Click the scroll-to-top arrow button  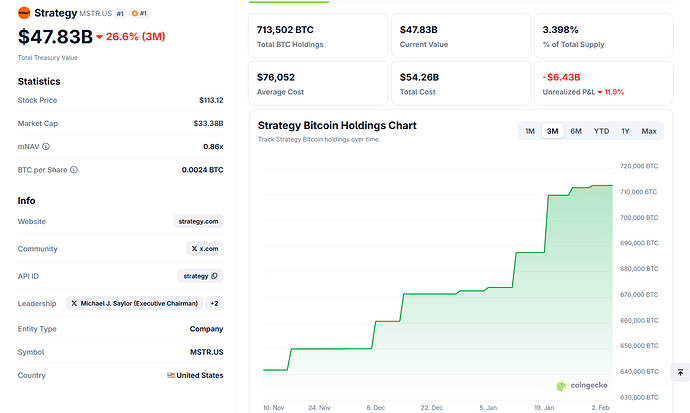pyautogui.click(x=680, y=372)
